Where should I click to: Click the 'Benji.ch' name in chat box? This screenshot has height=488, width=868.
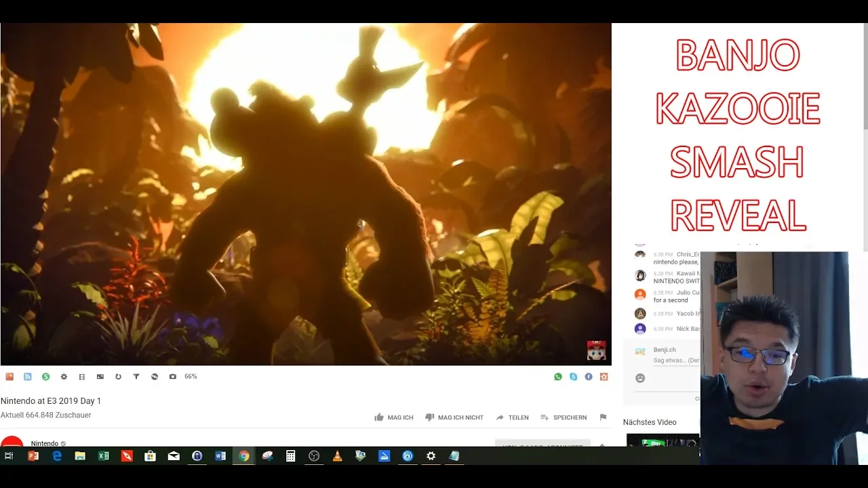[x=665, y=350]
